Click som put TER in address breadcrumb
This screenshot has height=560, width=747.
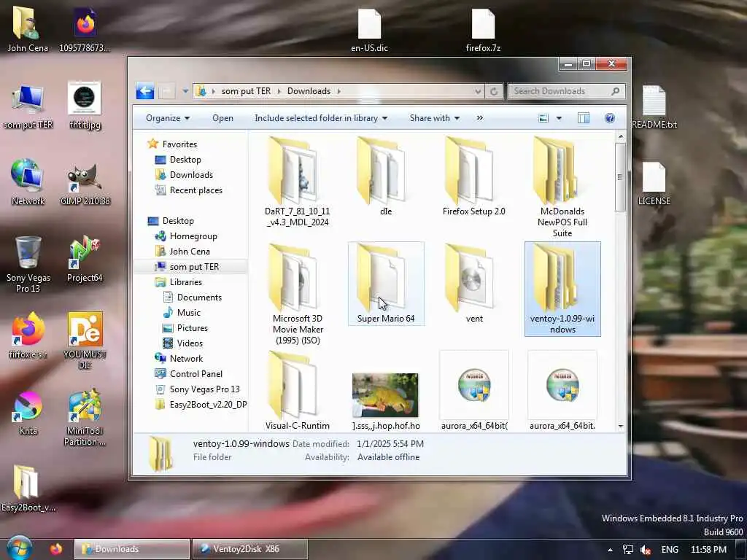[246, 91]
